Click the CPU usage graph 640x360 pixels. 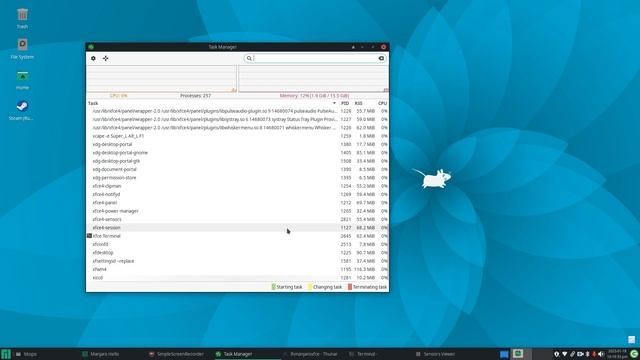[x=162, y=78]
